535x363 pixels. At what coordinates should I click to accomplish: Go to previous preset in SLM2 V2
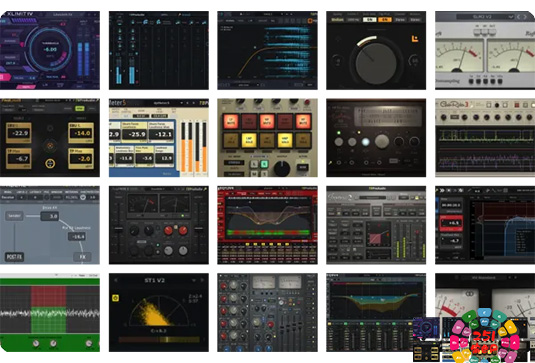(x=518, y=16)
